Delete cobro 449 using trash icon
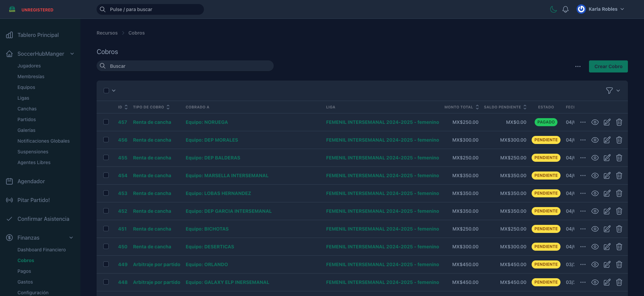 click(x=619, y=264)
